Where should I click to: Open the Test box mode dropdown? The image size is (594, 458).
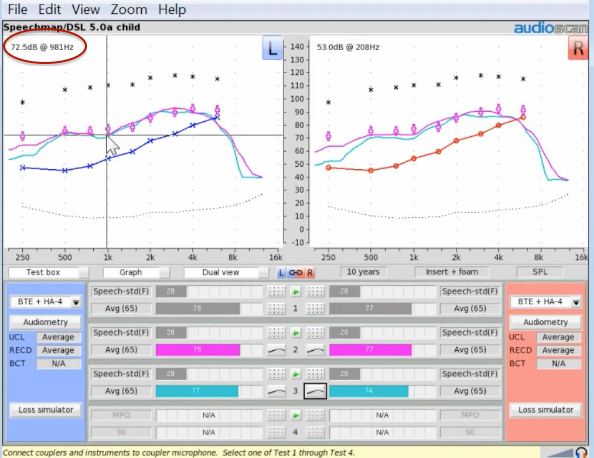pyautogui.click(x=48, y=272)
